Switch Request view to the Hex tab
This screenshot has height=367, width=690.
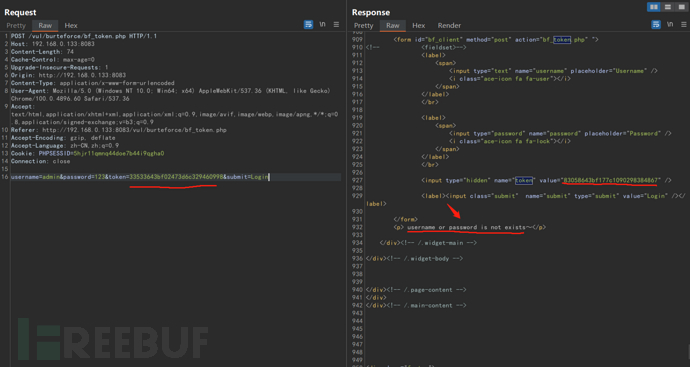(x=71, y=26)
